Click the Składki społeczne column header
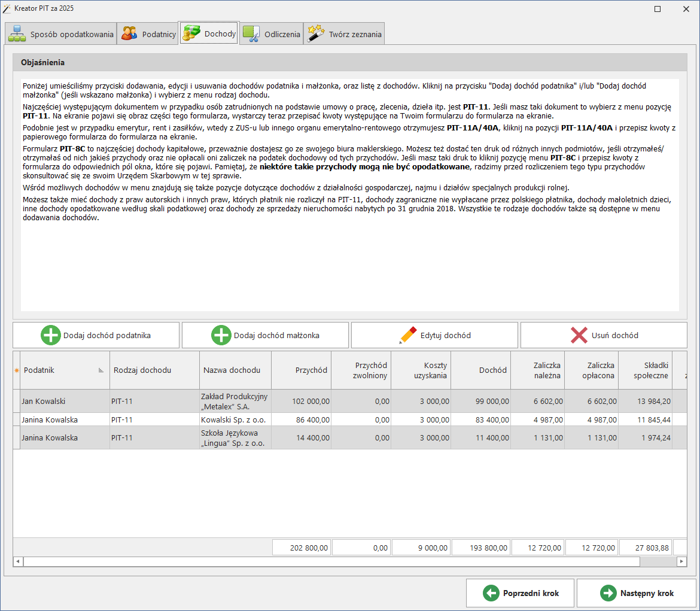The image size is (700, 611). (645, 370)
